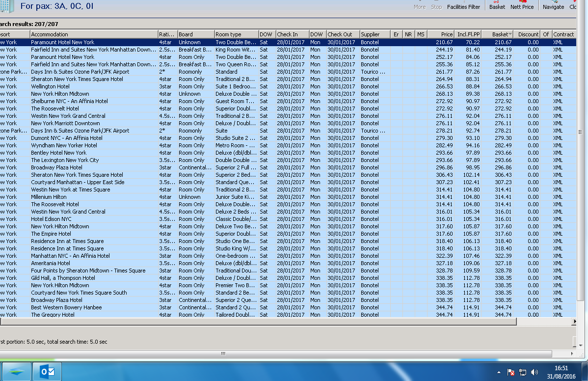588x381 pixels.
Task: Sort by the Incl.Fl.PP column header
Action: 468,34
